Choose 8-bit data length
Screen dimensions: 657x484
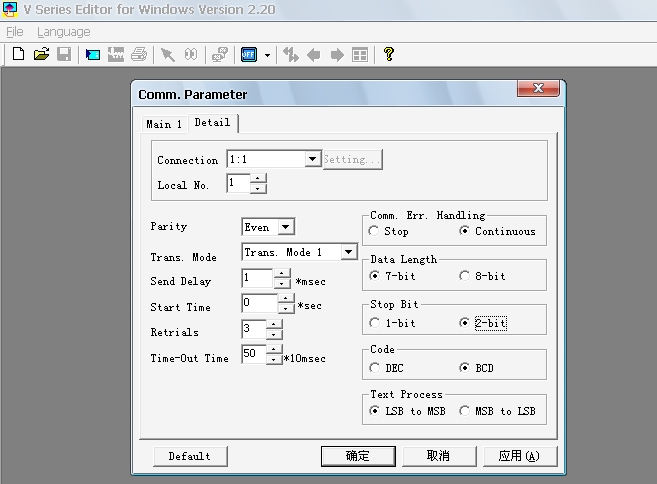click(465, 276)
